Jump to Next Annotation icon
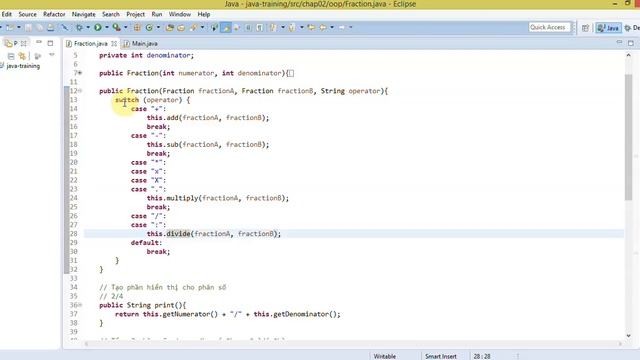Screen dimensions: 640x360 coord(273,27)
